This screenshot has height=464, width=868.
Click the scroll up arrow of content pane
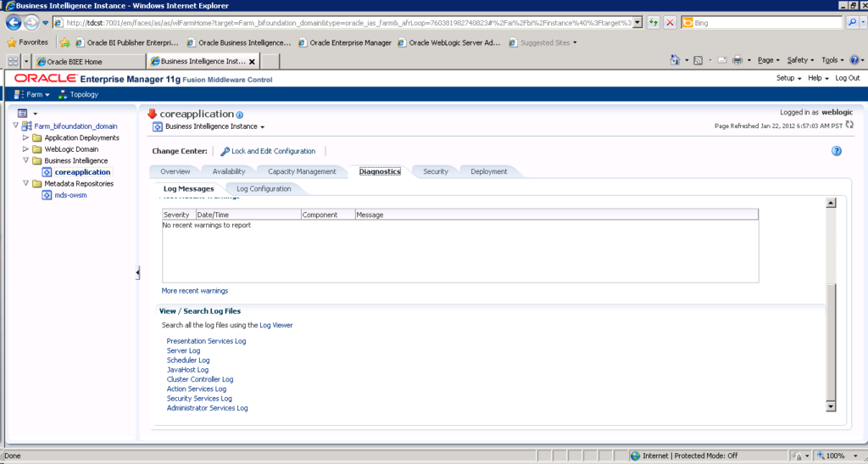coord(831,203)
